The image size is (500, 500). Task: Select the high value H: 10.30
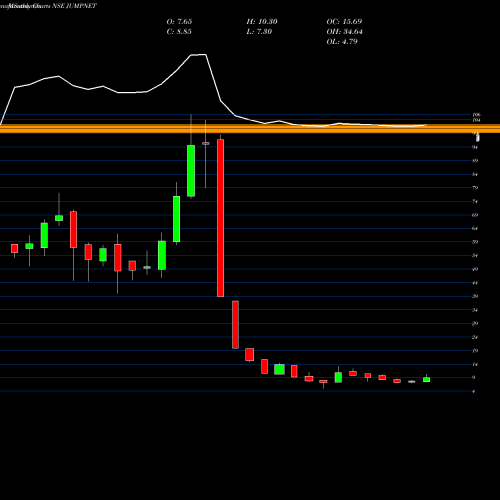(x=262, y=22)
